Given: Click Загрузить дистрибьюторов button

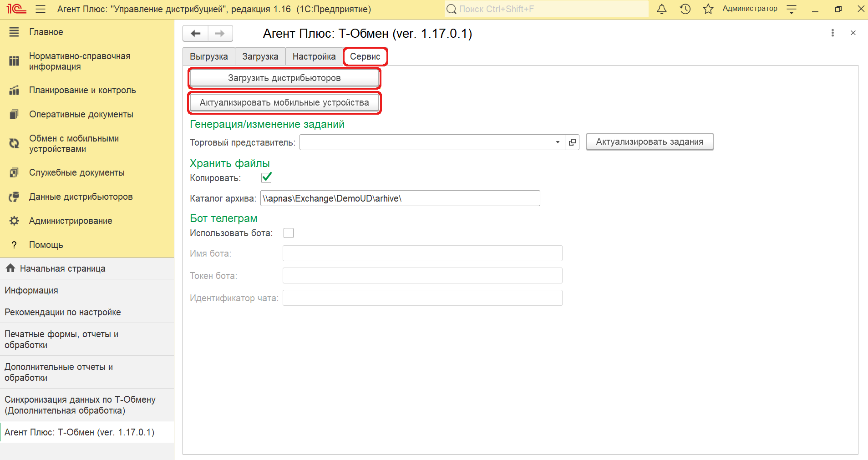Looking at the screenshot, I should pos(284,78).
